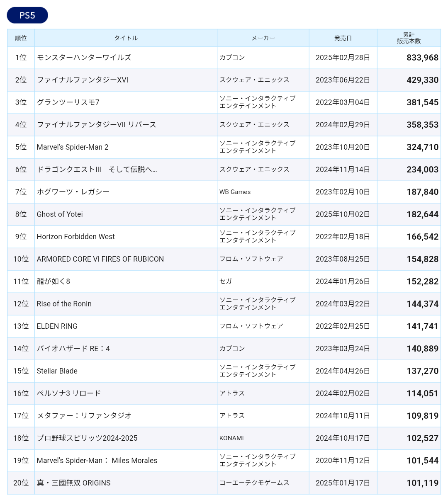
Task: Click the WB Games maker cell
Action: [x=235, y=192]
